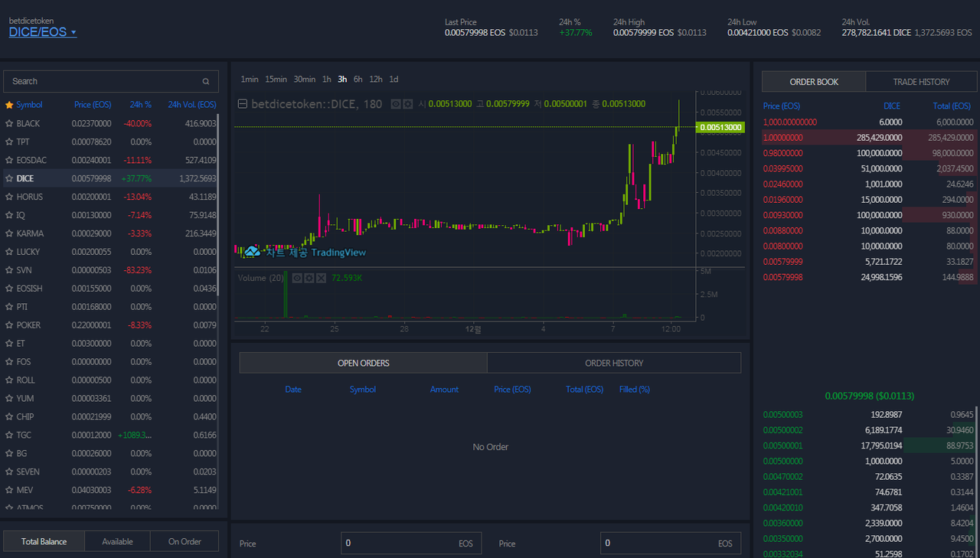Screen dimensions: 980x558
Task: Switch to the ORDER HISTORY tab
Action: 614,363
